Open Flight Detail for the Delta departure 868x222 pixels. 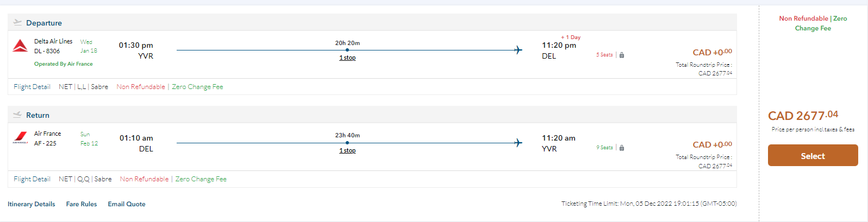[32, 87]
